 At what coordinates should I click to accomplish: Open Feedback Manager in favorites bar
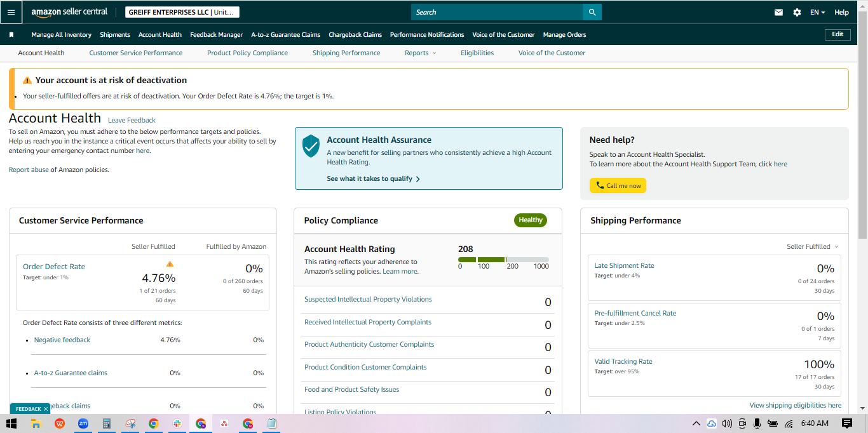coord(216,35)
